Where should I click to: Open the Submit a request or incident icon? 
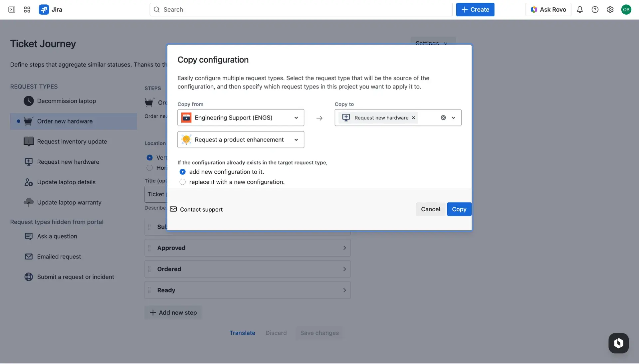click(29, 276)
